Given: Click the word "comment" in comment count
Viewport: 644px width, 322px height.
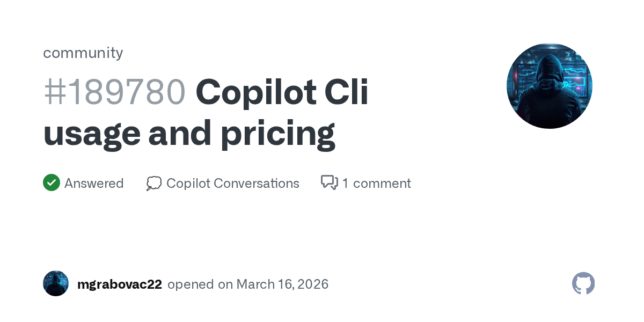Looking at the screenshot, I should pos(382,184).
